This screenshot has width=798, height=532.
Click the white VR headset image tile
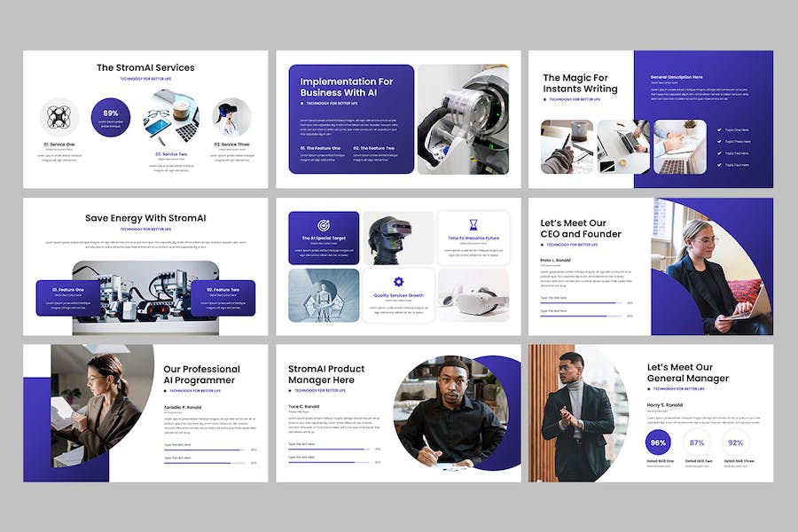tap(473, 295)
